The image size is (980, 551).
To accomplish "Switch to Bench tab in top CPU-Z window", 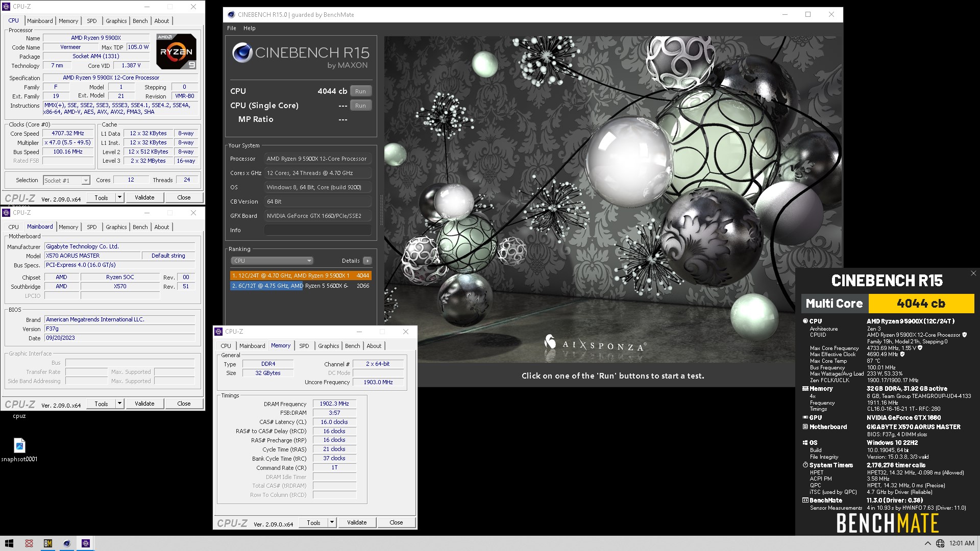I will (x=140, y=21).
